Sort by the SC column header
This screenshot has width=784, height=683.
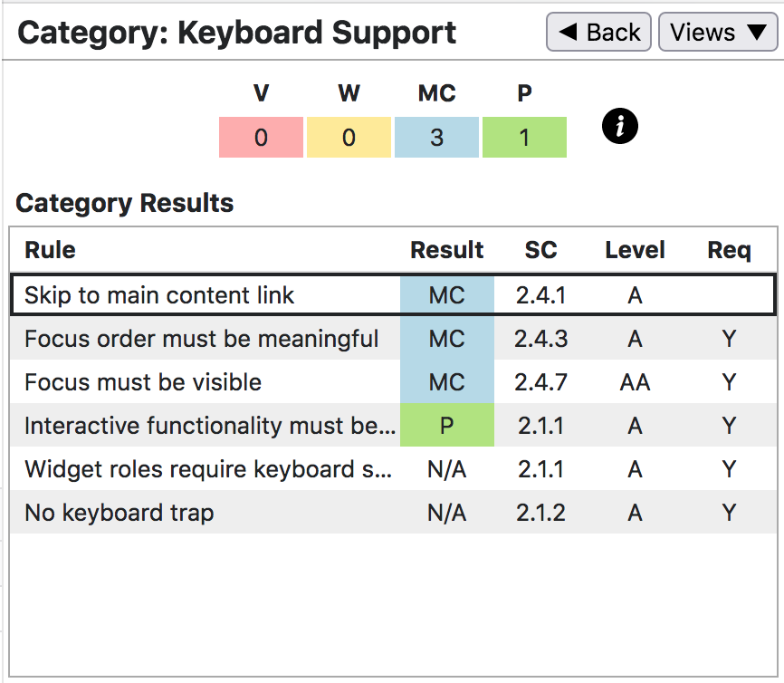pos(540,250)
